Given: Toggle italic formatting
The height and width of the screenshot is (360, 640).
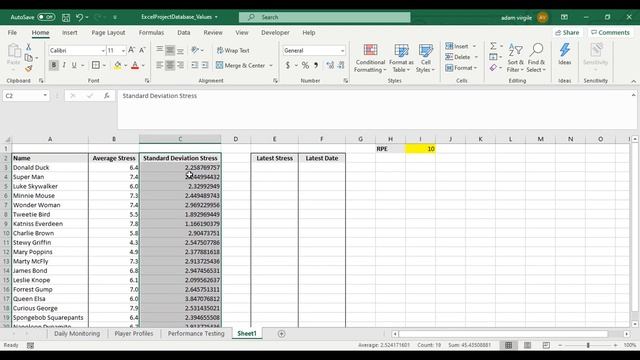Looking at the screenshot, I should pyautogui.click(x=64, y=65).
